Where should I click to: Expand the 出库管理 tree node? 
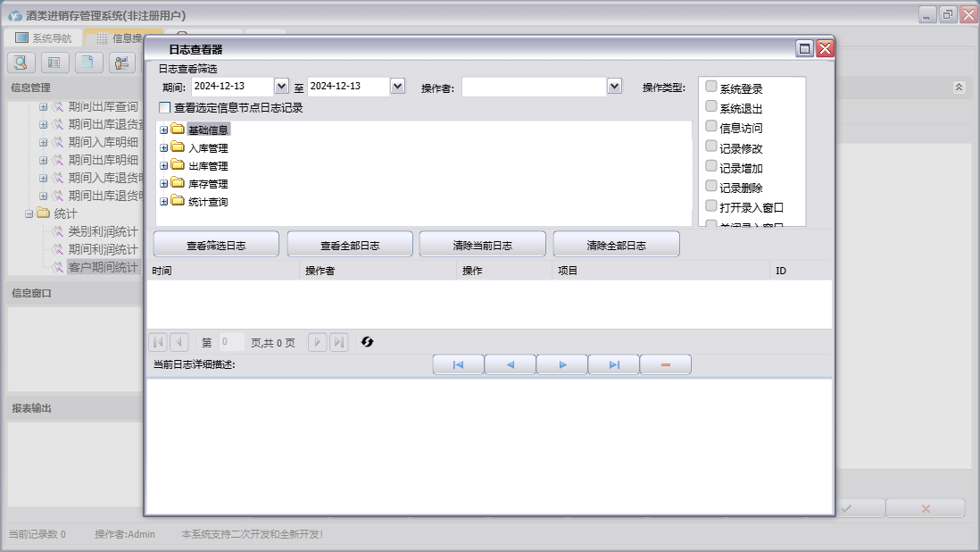(x=163, y=165)
